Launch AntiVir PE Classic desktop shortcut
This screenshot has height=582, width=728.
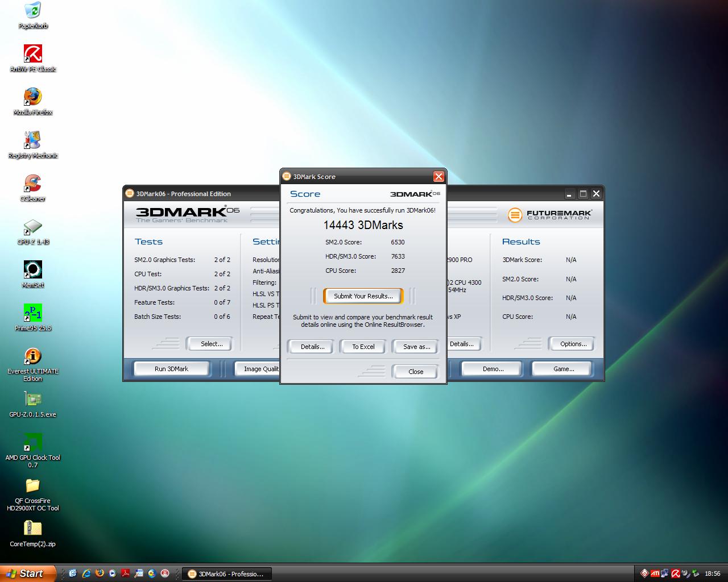(33, 59)
